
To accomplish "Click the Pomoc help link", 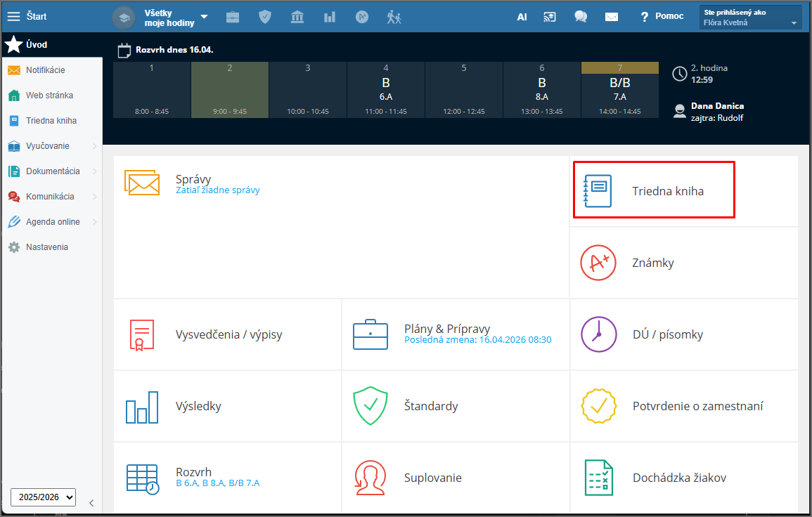I will point(662,16).
